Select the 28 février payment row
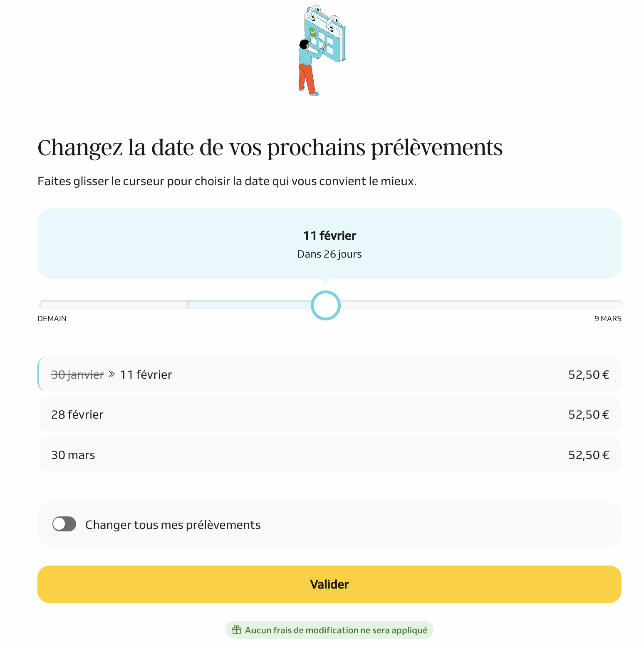 click(329, 414)
